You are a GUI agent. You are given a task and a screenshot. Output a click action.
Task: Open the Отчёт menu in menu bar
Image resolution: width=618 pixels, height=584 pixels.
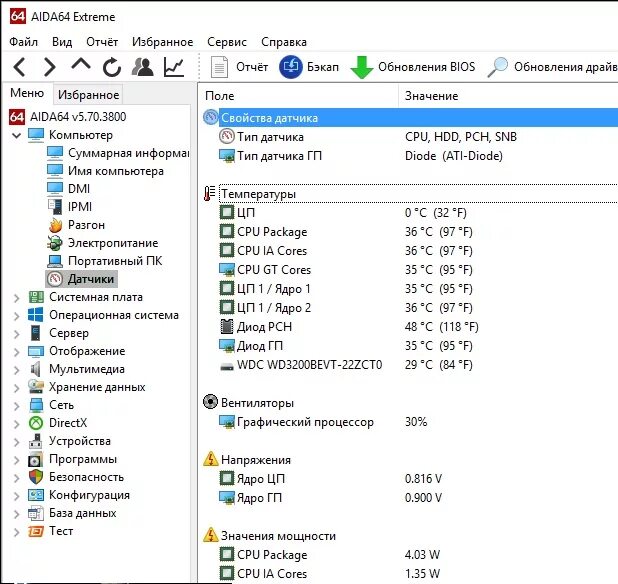tap(102, 42)
